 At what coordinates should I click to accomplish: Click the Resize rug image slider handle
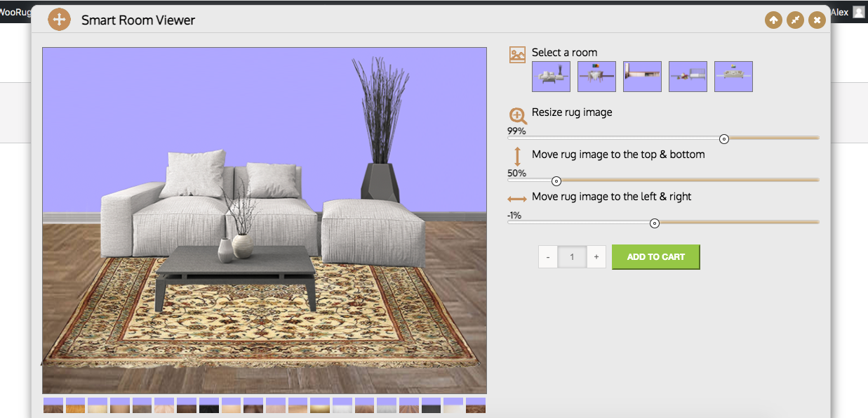pyautogui.click(x=724, y=138)
